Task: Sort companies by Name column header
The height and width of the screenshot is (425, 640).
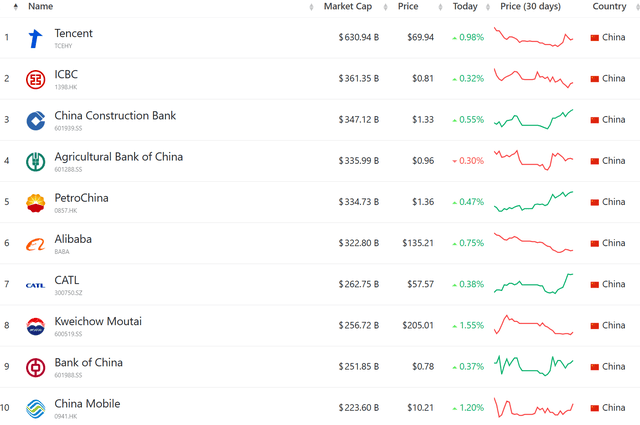Action: (x=41, y=7)
